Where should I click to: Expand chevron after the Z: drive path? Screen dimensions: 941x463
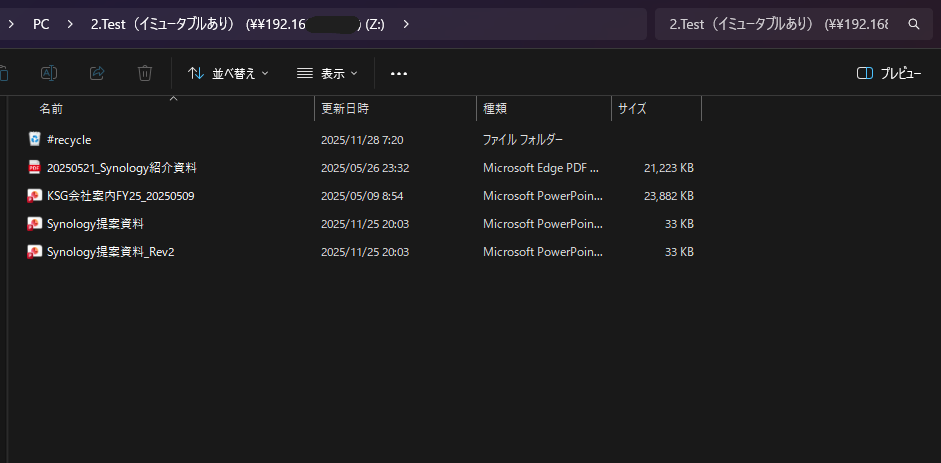[x=406, y=23]
